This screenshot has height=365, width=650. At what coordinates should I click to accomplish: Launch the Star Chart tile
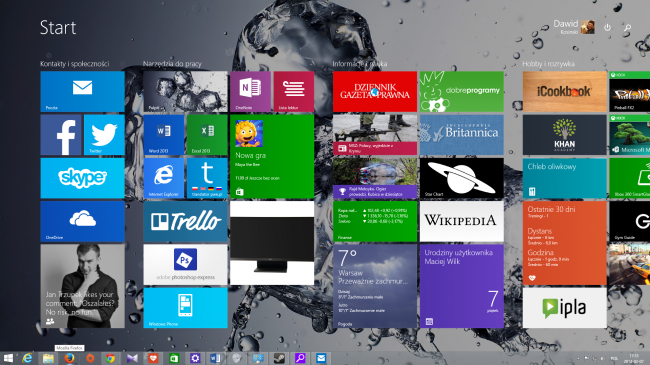point(462,178)
